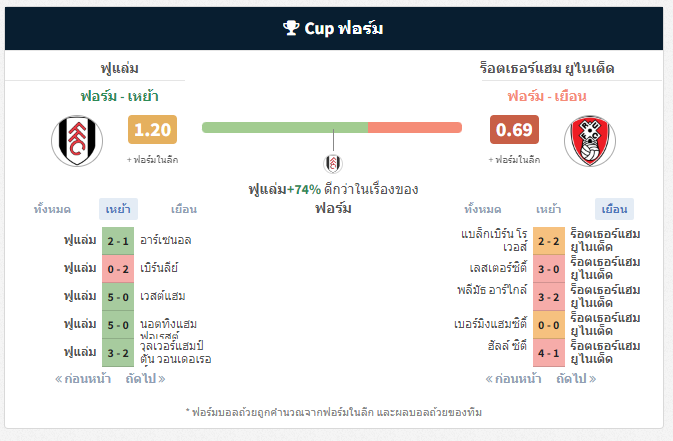Select เหย้า tab under Fulham
Screen dimensions: 673x441
118,209
